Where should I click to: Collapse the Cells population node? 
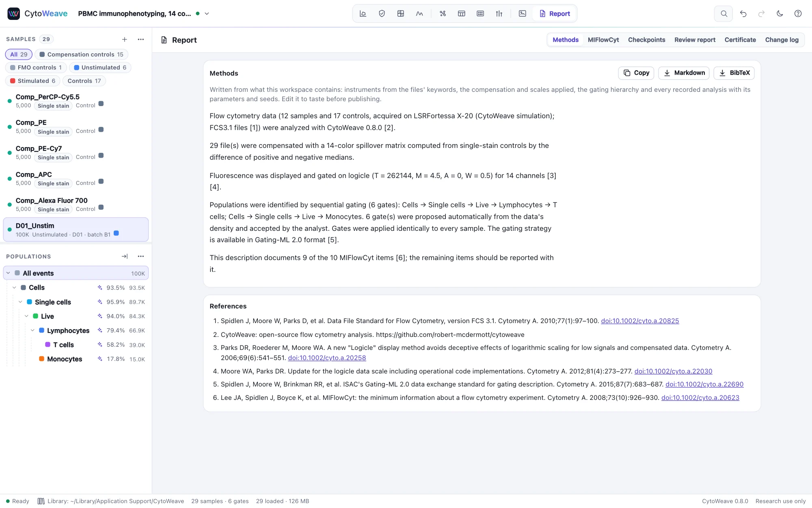(x=14, y=288)
